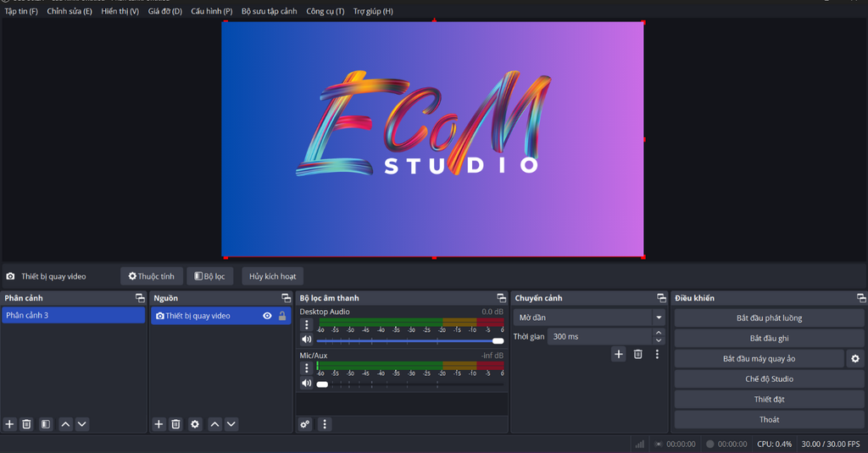The width and height of the screenshot is (868, 453).
Task: Click the Thời gian 300 ms field
Action: 600,336
